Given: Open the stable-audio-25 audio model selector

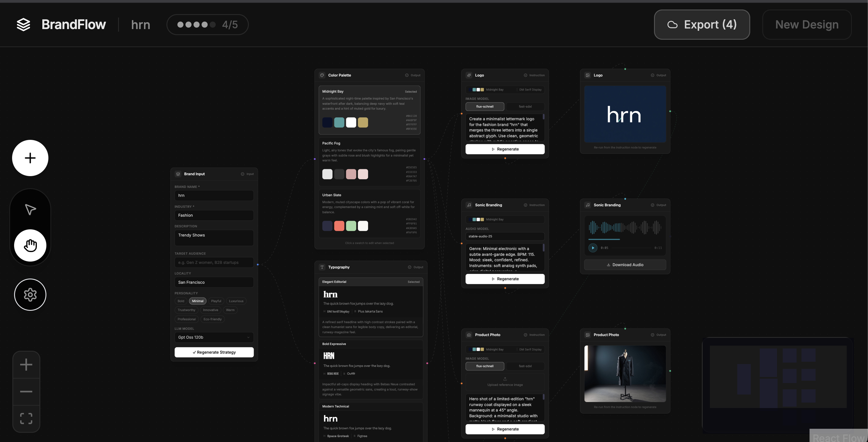Looking at the screenshot, I should click(x=505, y=236).
